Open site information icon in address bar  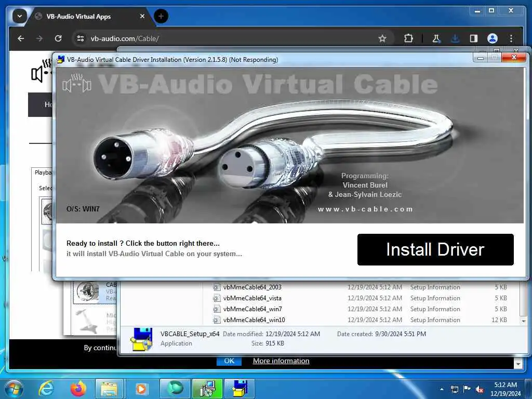pos(81,38)
